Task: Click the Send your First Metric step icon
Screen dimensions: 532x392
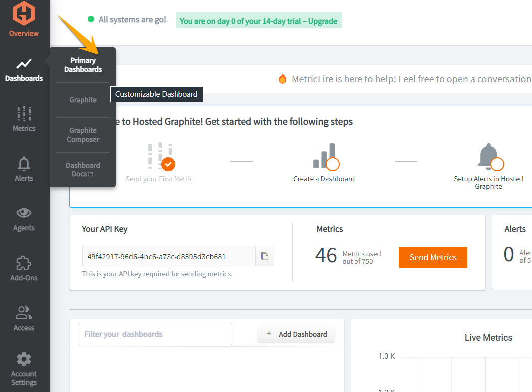Action: [161, 157]
